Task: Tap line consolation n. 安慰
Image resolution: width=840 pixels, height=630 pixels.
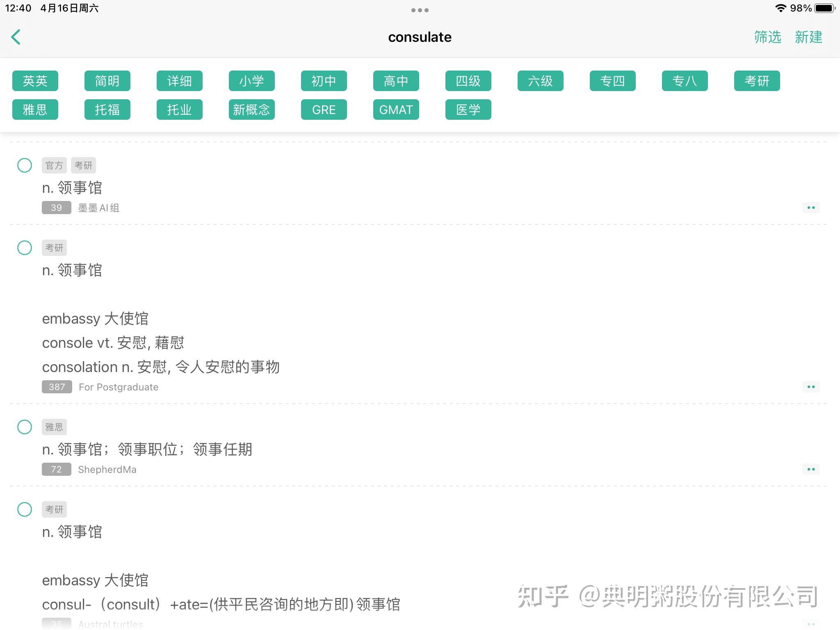Action: pos(161,367)
